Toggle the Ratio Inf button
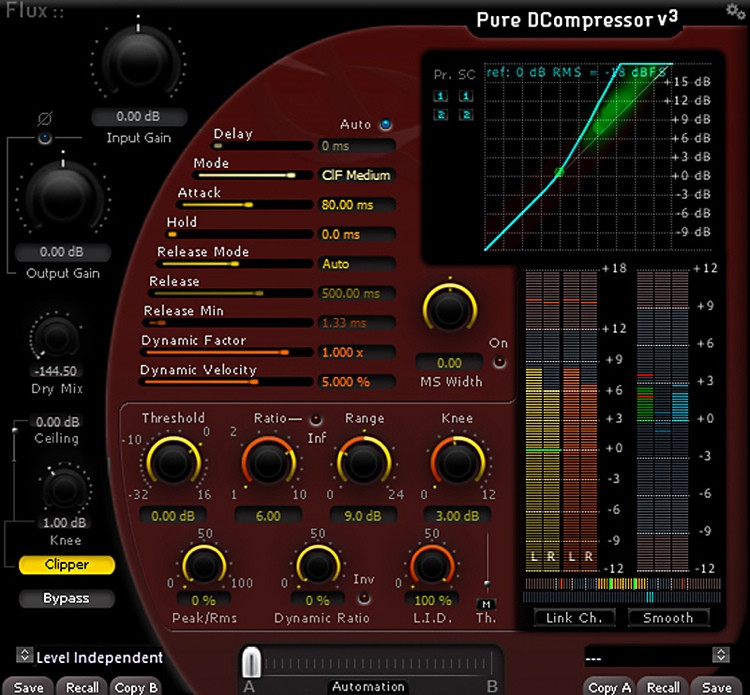The image size is (750, 695). [x=316, y=419]
